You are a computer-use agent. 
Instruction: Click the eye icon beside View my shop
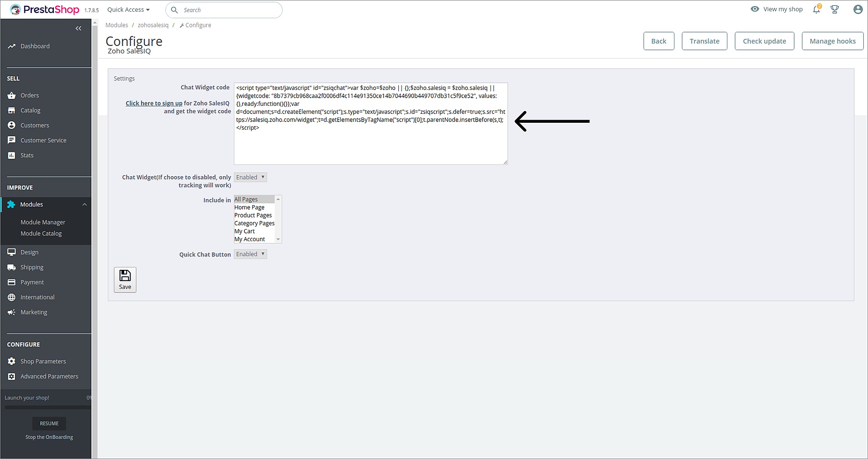[755, 9]
